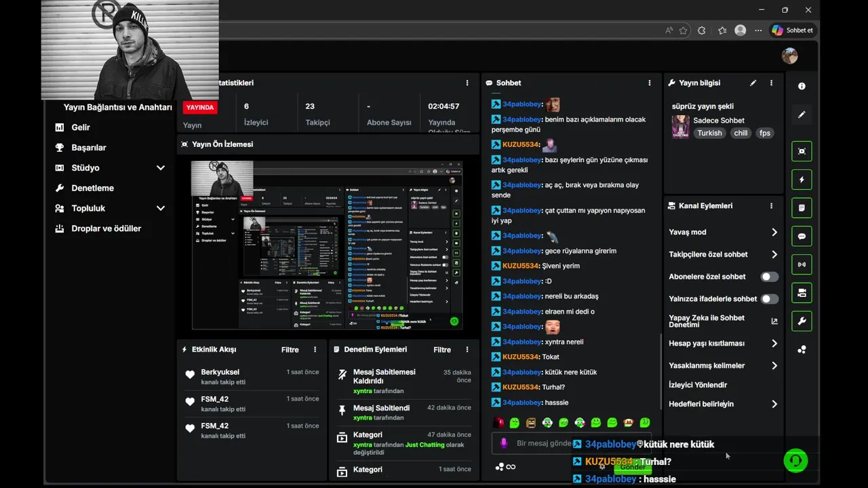The width and height of the screenshot is (868, 488).
Task: Click the red siren emote in emote row
Action: click(x=498, y=422)
